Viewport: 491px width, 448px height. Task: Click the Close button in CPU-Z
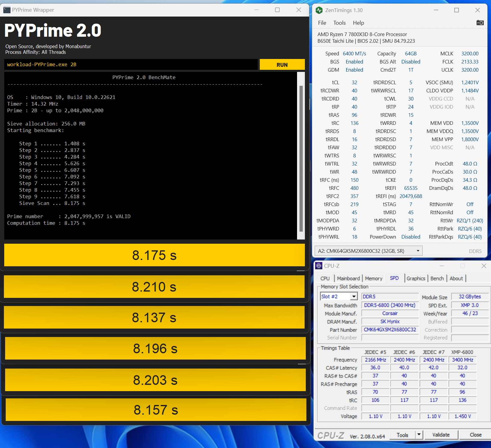[x=475, y=435]
